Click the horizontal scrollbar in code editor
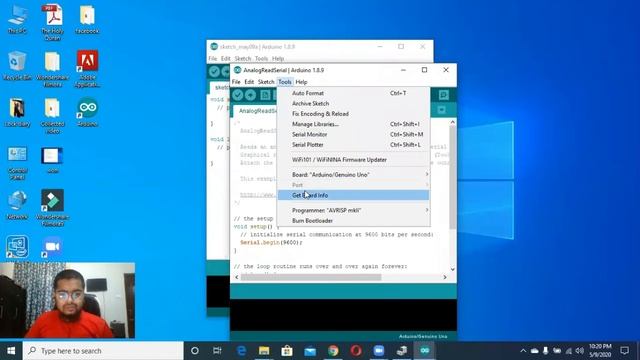 pyautogui.click(x=311, y=277)
